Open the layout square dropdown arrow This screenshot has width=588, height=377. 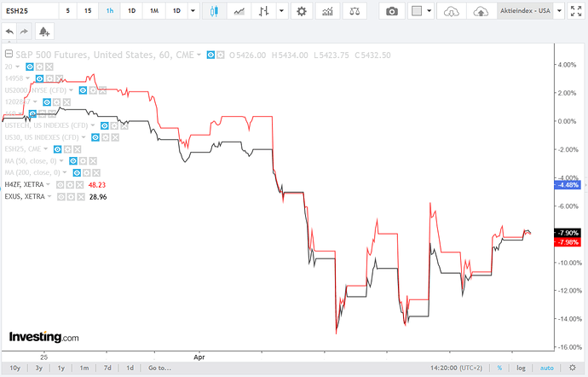tap(429, 11)
